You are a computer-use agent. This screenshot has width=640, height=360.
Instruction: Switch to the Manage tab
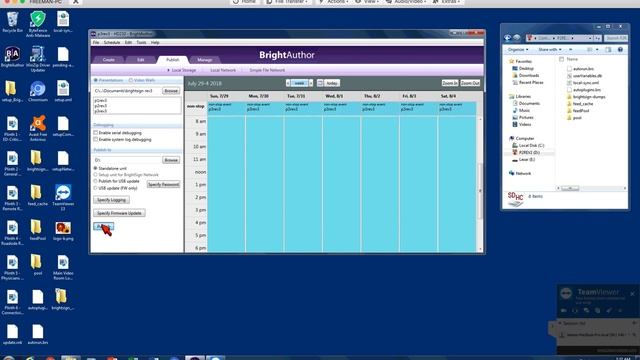204,60
